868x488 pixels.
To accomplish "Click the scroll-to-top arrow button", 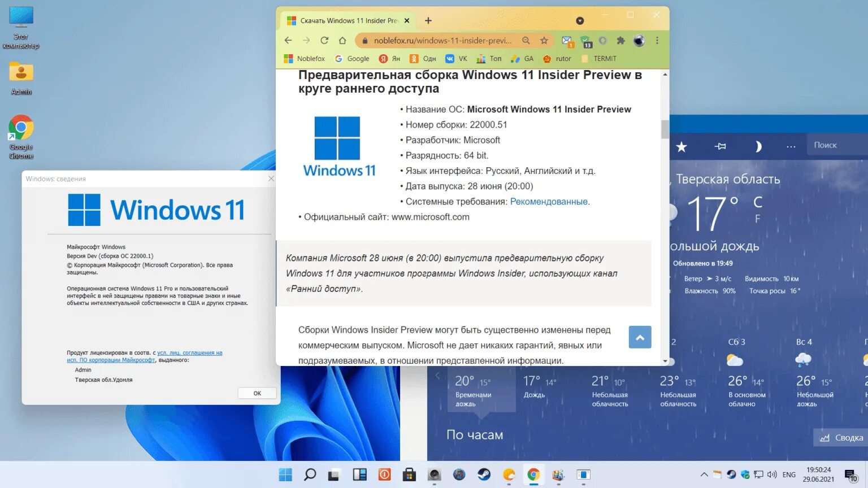I will (640, 337).
